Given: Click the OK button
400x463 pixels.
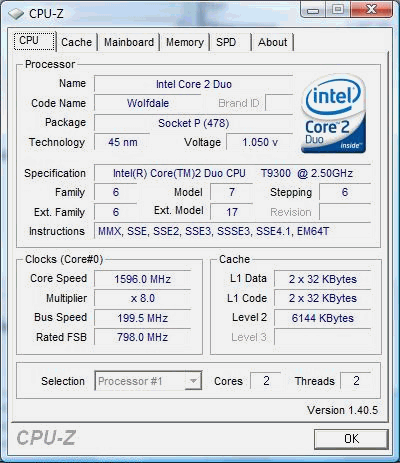Looking at the screenshot, I should [x=351, y=439].
